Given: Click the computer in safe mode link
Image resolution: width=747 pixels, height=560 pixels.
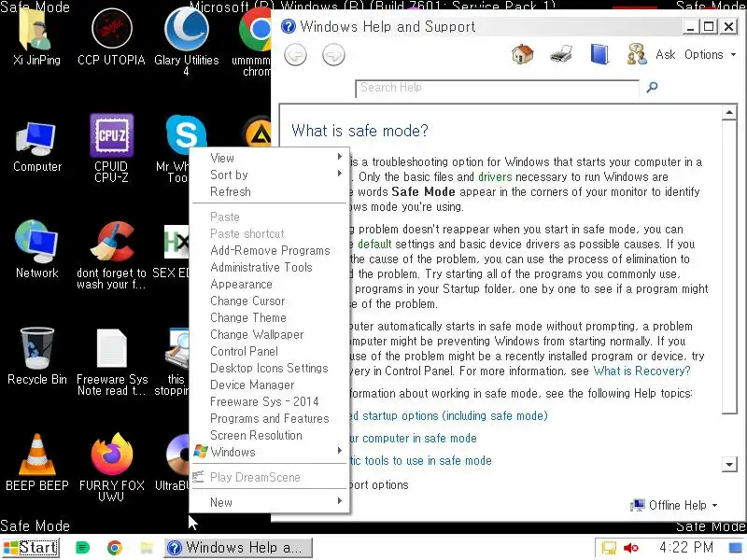Looking at the screenshot, I should [x=413, y=438].
